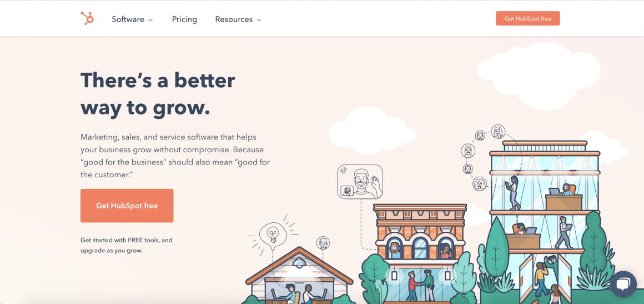Go to the Pricing page
Viewport: 644px width, 304px height.
pyautogui.click(x=184, y=19)
